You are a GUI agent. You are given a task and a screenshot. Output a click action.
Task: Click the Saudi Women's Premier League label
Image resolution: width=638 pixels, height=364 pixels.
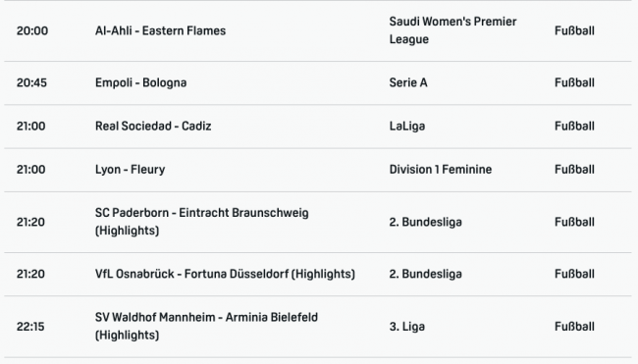[x=452, y=30]
